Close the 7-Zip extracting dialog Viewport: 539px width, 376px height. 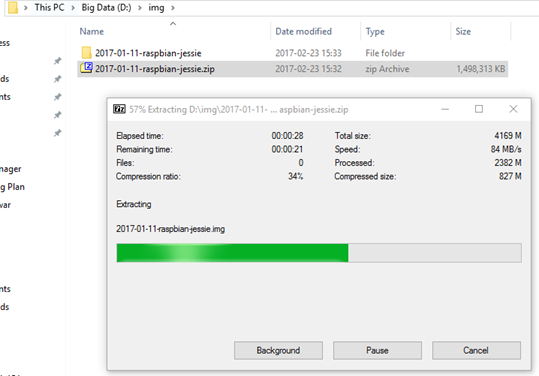click(513, 109)
